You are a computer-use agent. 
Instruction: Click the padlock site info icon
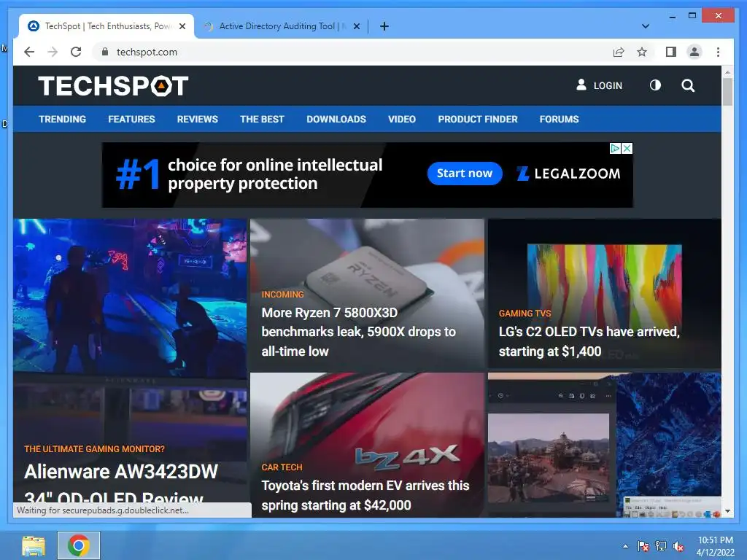click(x=105, y=52)
